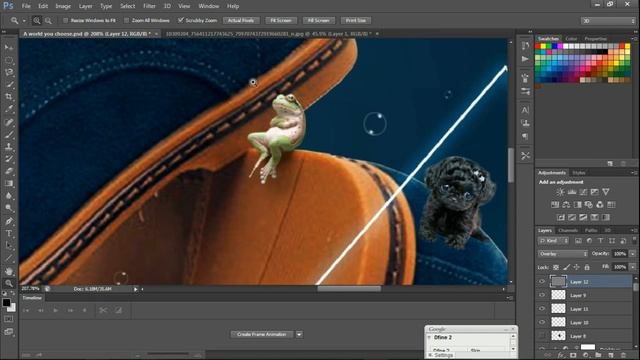Click the Print Size button

[356, 20]
